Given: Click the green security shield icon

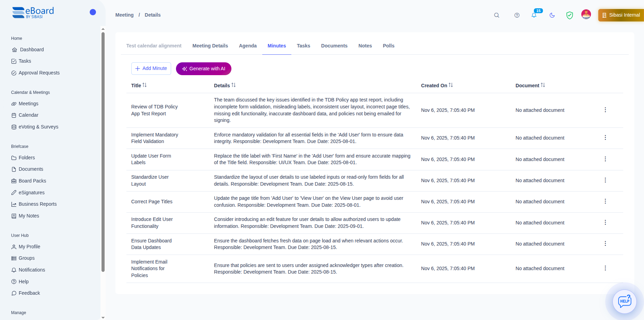Looking at the screenshot, I should tap(570, 15).
